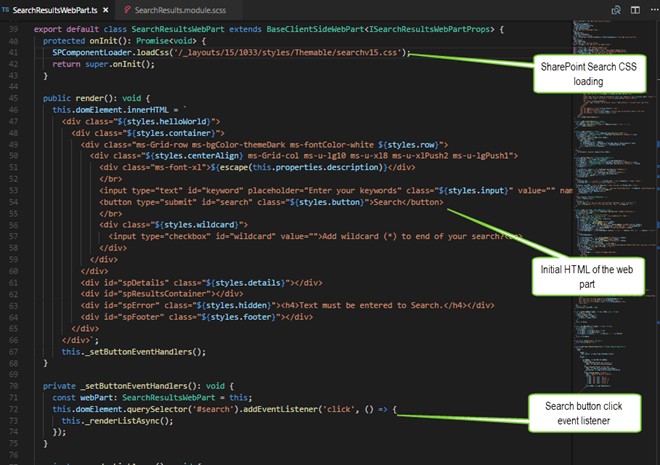Viewport: 660px width, 465px height.
Task: Open changes using the compare icon
Action: [618, 9]
